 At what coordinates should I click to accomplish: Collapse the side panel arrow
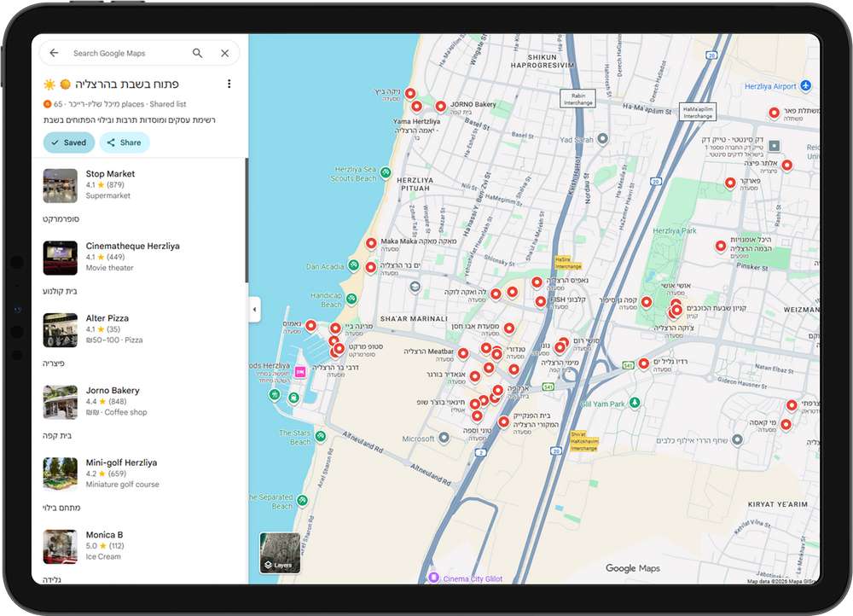click(x=254, y=310)
